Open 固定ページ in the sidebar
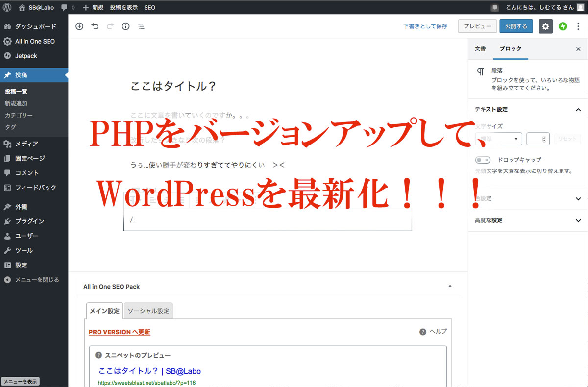 click(x=34, y=158)
